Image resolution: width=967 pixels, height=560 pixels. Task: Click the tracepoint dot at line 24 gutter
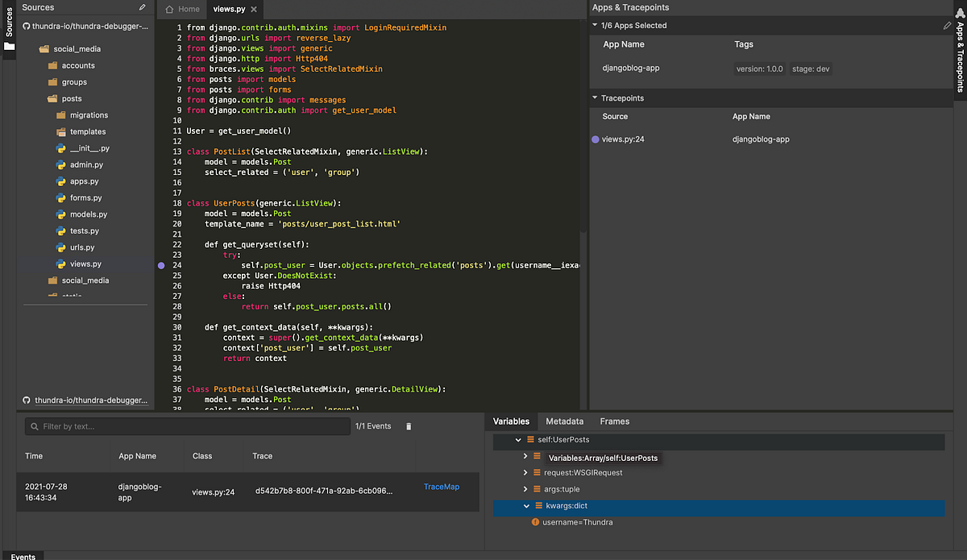click(161, 264)
